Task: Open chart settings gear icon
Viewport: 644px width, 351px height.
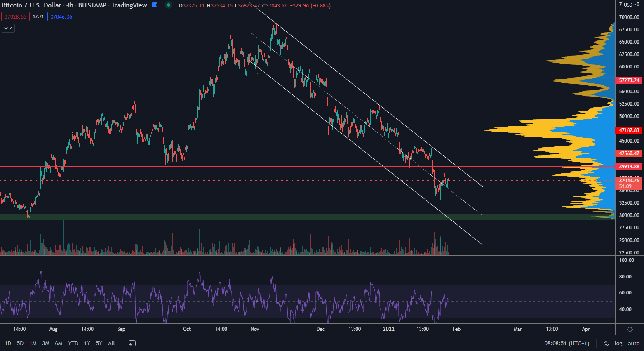Action: pos(630,329)
